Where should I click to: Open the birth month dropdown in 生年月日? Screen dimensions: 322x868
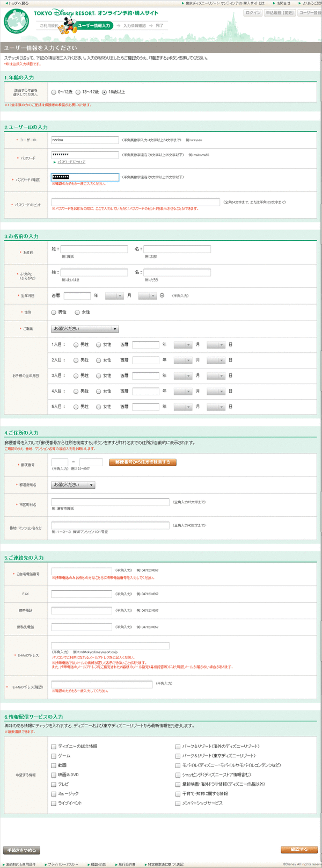(114, 296)
